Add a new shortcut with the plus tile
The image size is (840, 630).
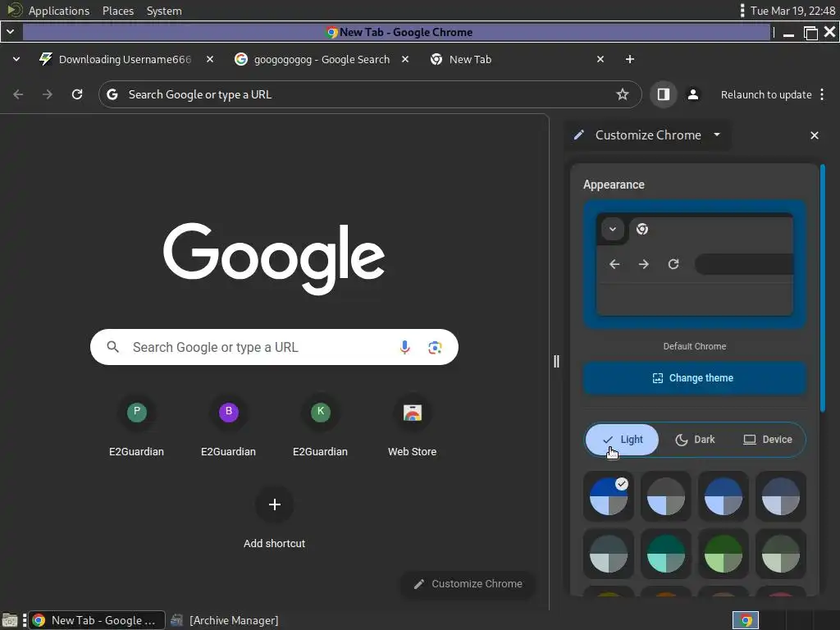274,504
